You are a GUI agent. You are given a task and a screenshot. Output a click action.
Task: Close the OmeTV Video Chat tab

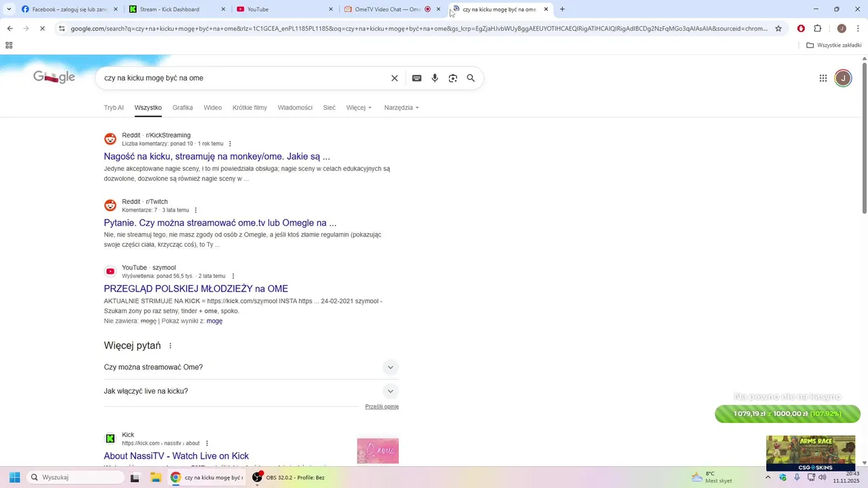coord(438,9)
